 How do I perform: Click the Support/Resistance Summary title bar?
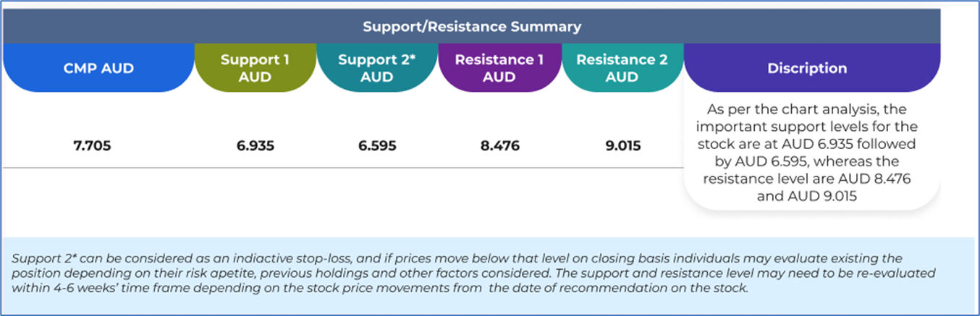click(x=471, y=27)
